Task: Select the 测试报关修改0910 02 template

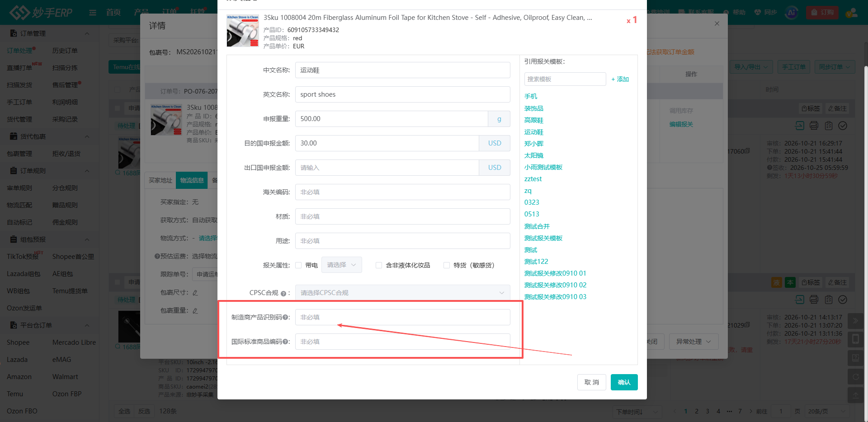Action: [555, 285]
